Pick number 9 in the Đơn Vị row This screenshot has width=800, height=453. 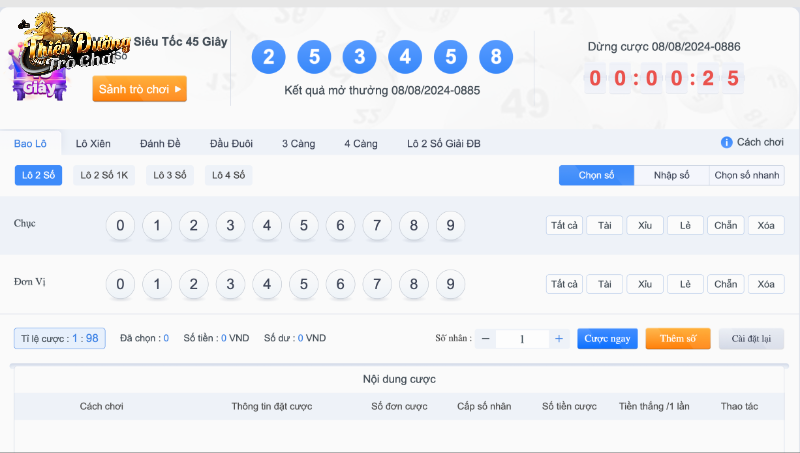click(x=450, y=284)
